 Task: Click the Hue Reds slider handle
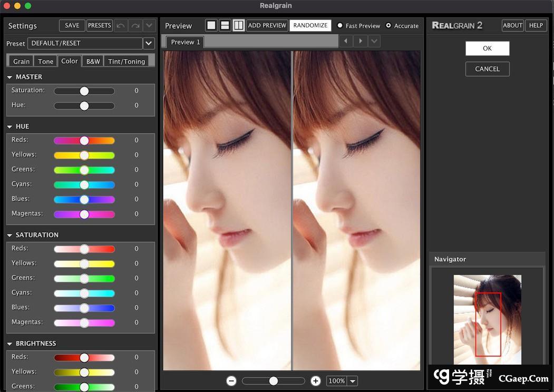click(84, 141)
